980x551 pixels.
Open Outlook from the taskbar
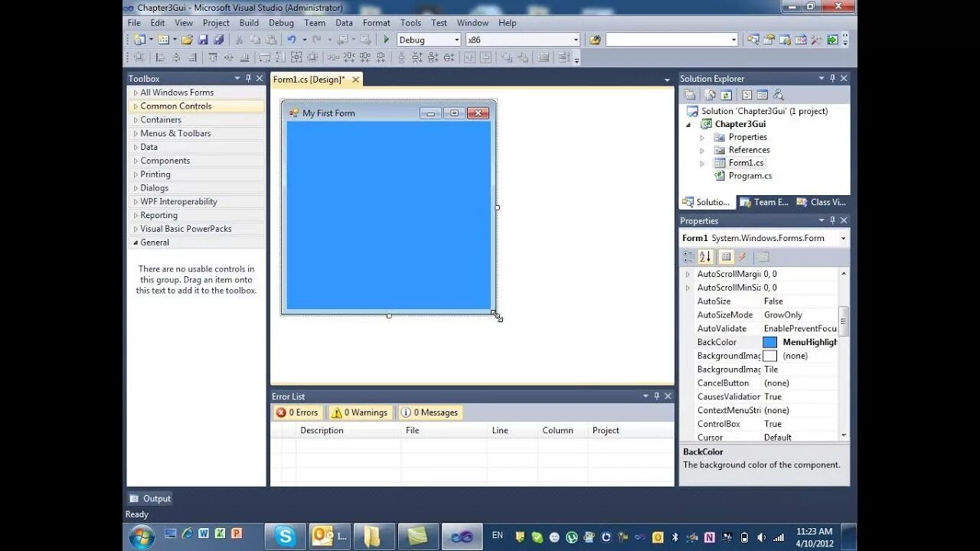pyautogui.click(x=330, y=536)
